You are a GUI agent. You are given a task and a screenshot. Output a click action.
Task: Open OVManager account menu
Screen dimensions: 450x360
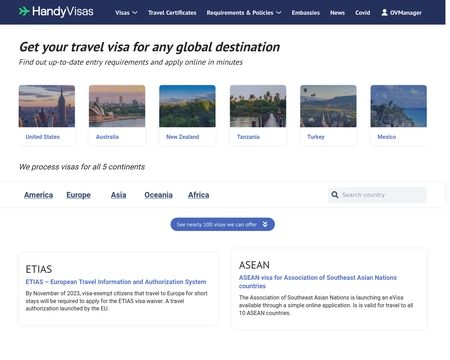(x=401, y=13)
